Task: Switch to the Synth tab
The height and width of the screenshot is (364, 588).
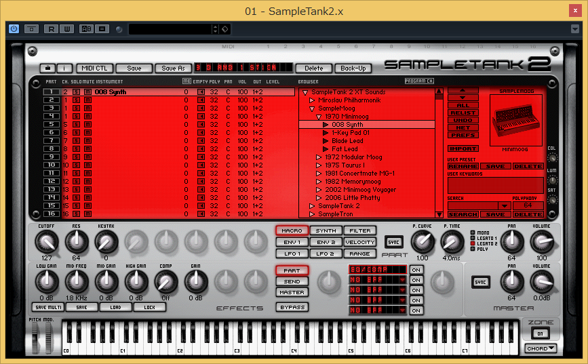Action: pos(326,230)
